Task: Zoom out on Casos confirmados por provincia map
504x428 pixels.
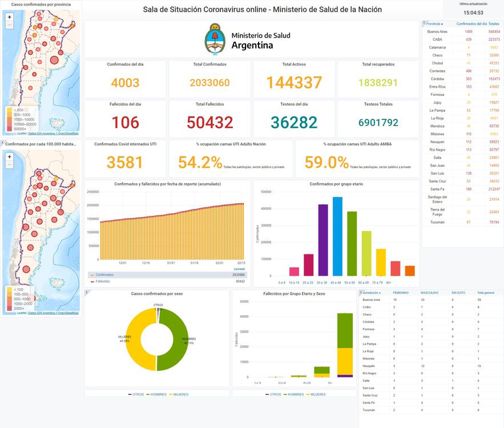Action: (10, 26)
